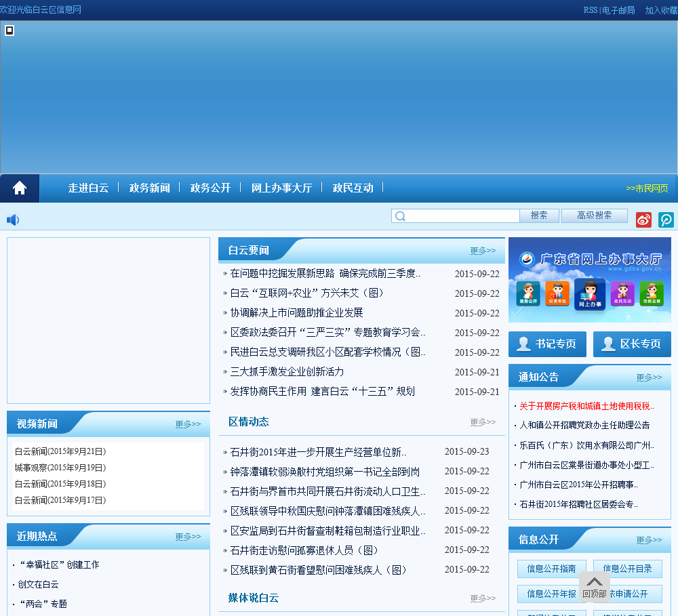Open 石井街走访慰问孤寡退休人员（图）
Image resolution: width=678 pixels, height=616 pixels.
(x=304, y=550)
